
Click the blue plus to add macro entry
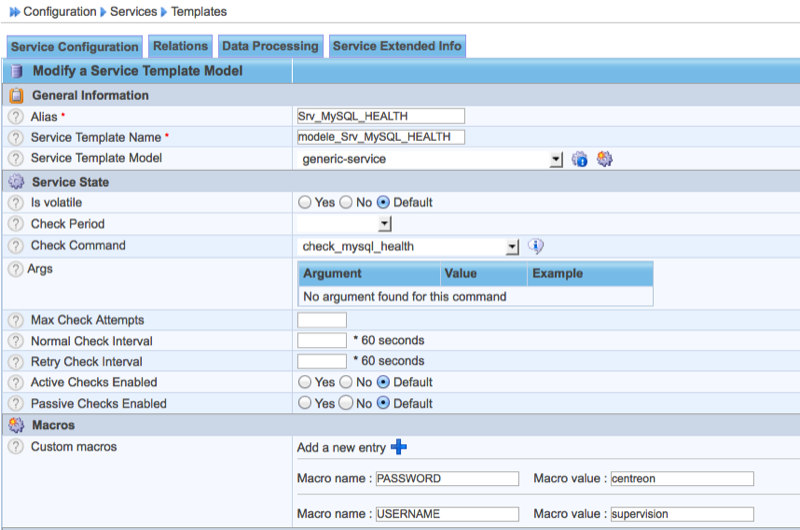point(399,447)
